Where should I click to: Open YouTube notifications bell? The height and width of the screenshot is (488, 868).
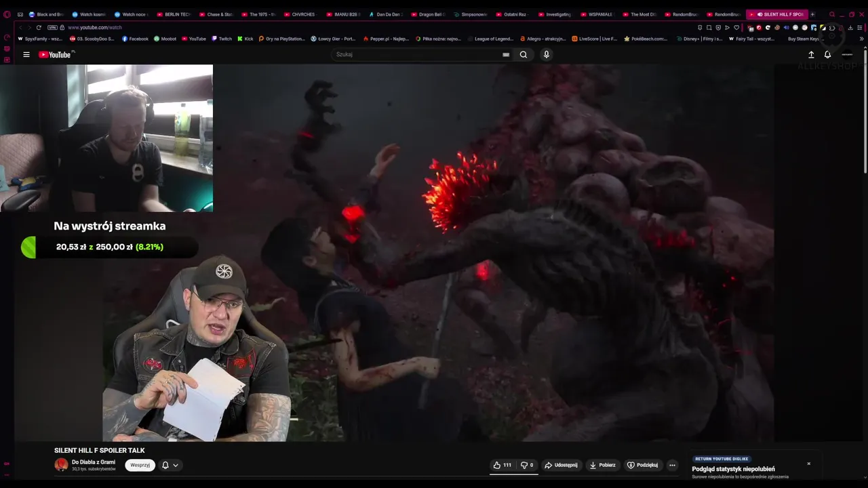coord(827,54)
